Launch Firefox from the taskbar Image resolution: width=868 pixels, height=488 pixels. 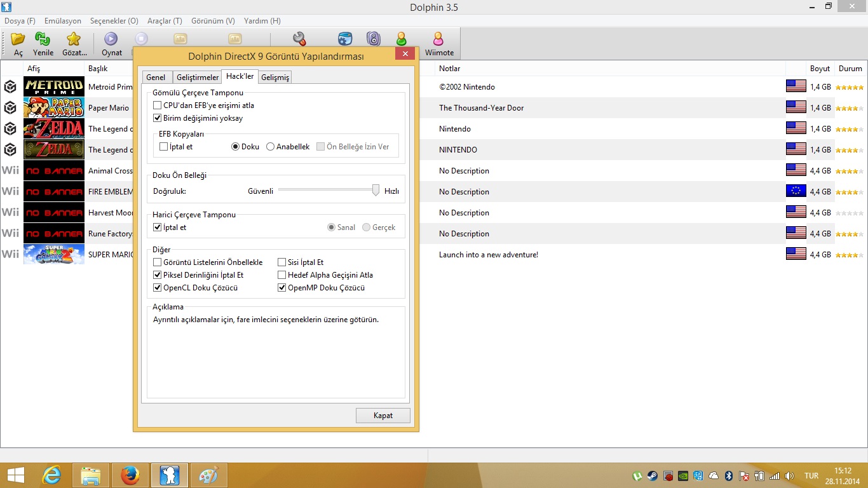pyautogui.click(x=130, y=475)
